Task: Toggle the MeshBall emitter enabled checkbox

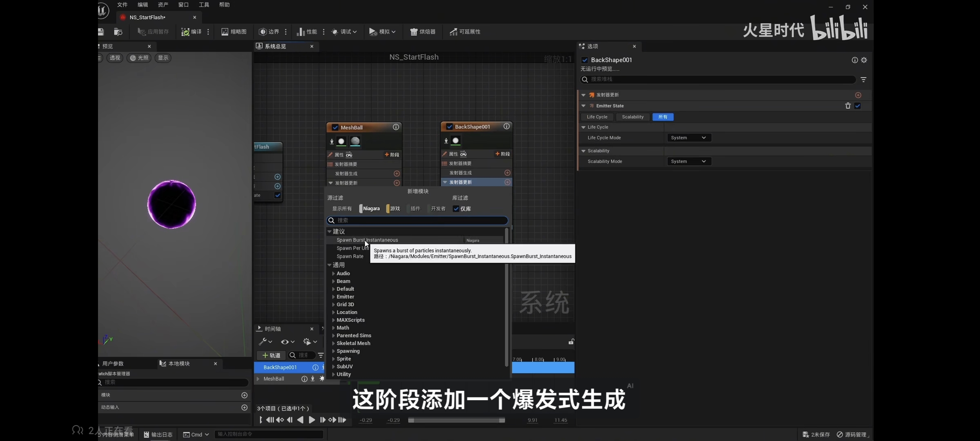Action: point(335,127)
